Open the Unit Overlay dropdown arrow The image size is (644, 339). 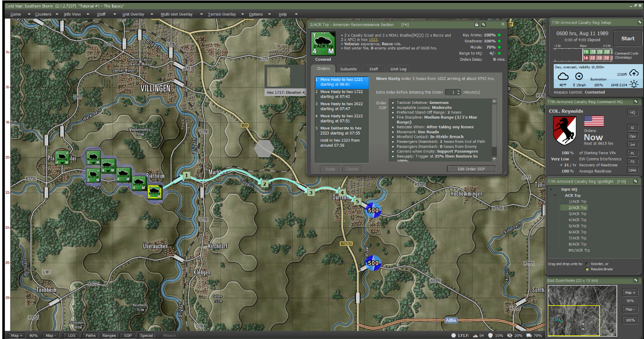point(153,14)
